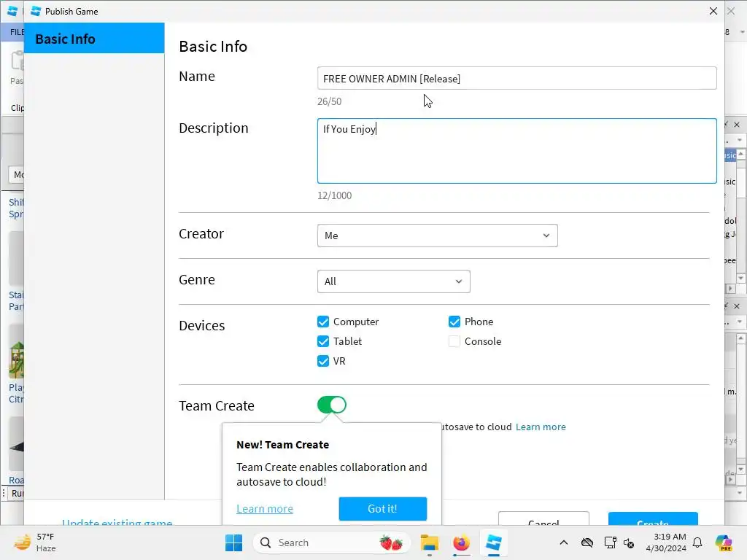Click the Roblox Studio taskbar icon
The height and width of the screenshot is (560, 747).
494,542
